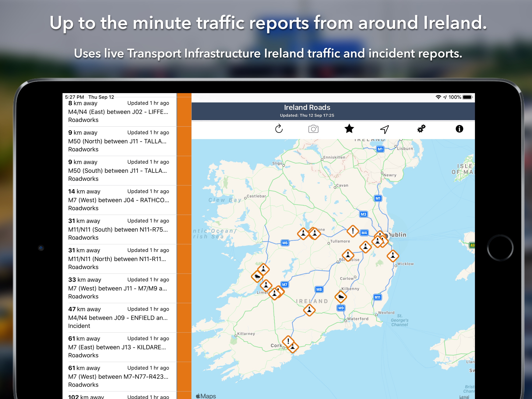Open M50 (North) J11 TALLA roadworks report
The width and height of the screenshot is (532, 399).
120,141
